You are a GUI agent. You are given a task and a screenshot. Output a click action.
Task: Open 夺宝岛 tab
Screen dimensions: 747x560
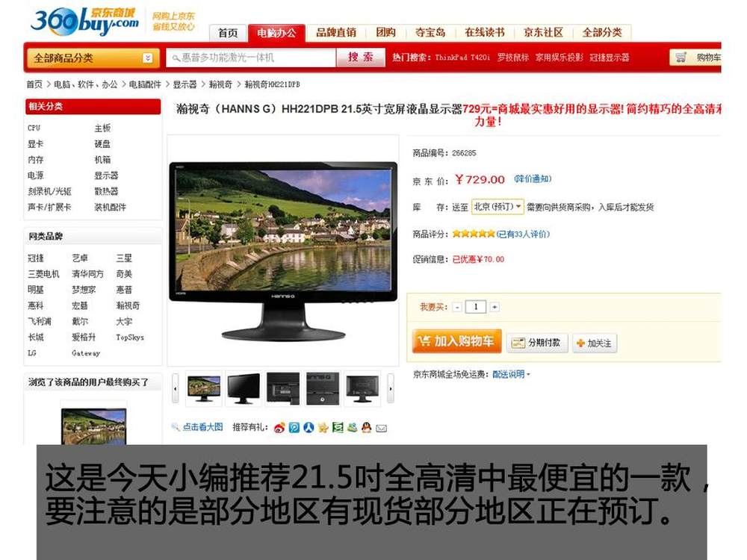(430, 32)
